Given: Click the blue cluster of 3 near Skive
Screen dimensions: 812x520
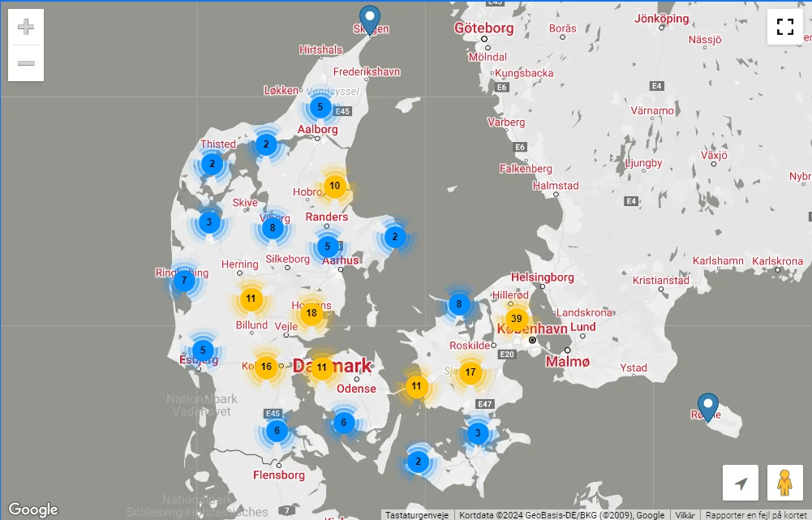Looking at the screenshot, I should [x=209, y=221].
